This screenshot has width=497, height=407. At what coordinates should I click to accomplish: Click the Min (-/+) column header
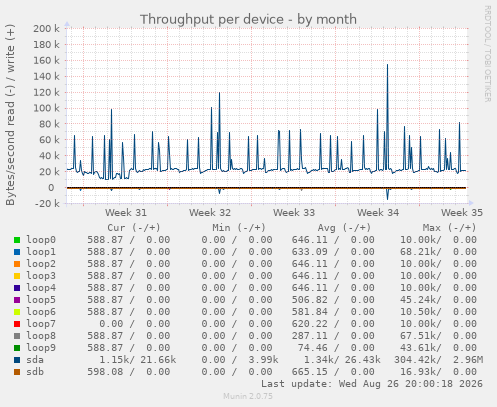(239, 228)
